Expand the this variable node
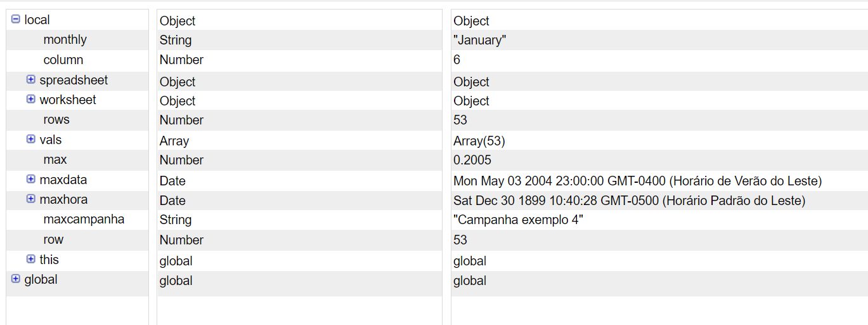Screen dimensions: 868x325 click(31, 259)
